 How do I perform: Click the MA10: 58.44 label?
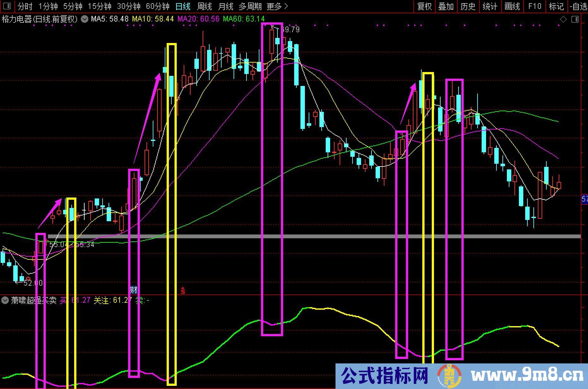[153, 19]
